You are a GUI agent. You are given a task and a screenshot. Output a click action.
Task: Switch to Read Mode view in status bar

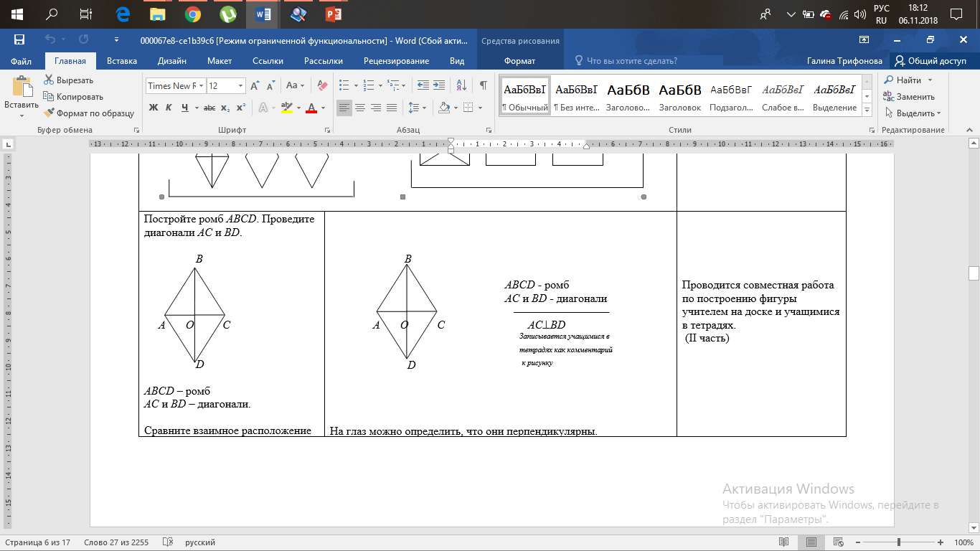(784, 542)
